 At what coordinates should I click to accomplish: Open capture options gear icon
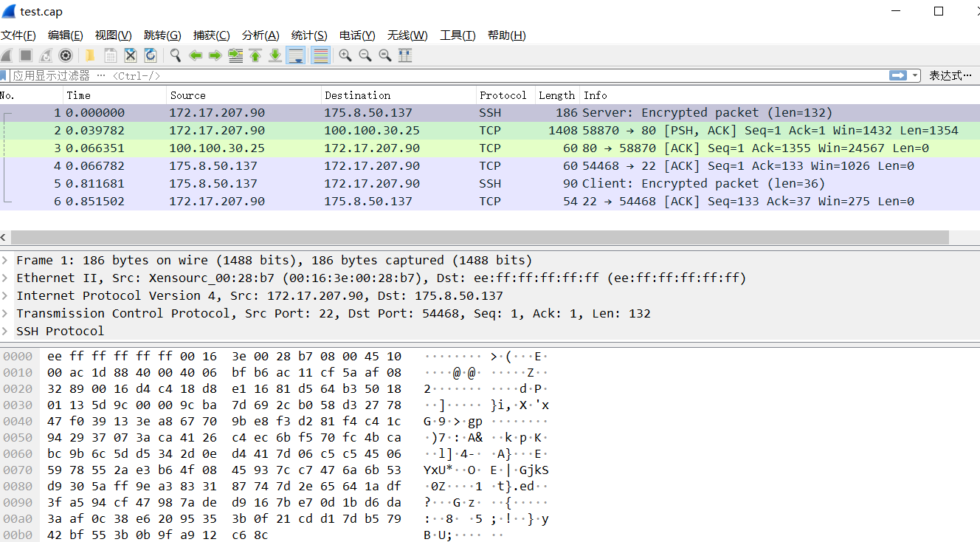[66, 55]
